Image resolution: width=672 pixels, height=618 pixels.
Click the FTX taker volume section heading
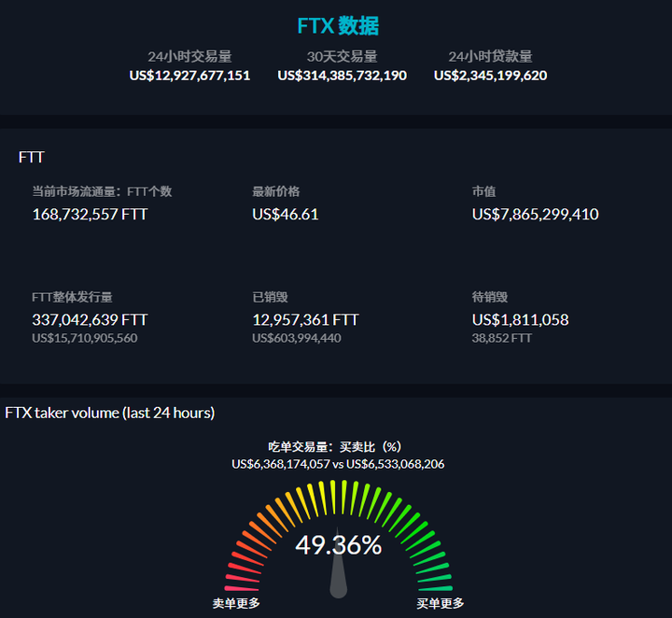pyautogui.click(x=109, y=413)
